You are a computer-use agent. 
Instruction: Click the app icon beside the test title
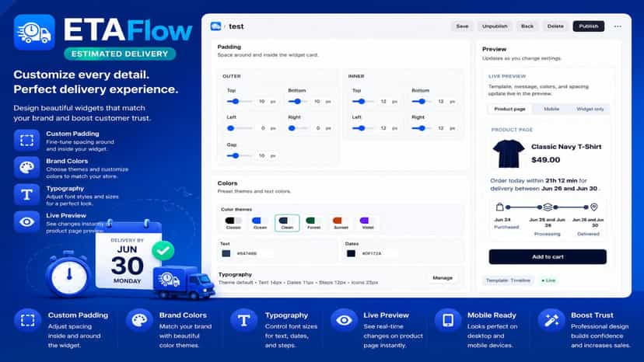pos(215,26)
